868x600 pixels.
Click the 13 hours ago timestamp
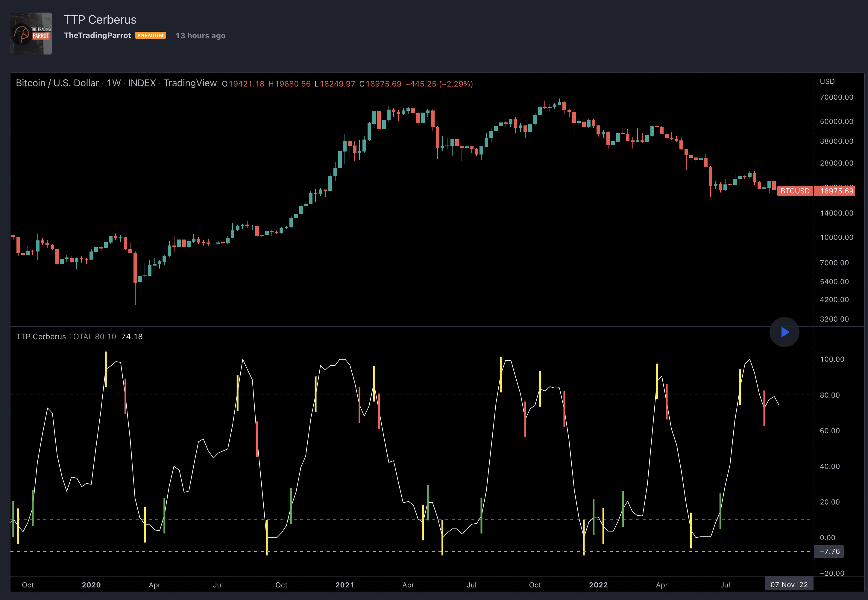click(200, 36)
